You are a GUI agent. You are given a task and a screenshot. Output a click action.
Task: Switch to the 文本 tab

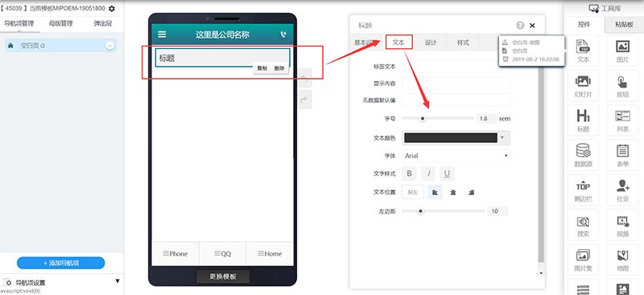pos(398,43)
